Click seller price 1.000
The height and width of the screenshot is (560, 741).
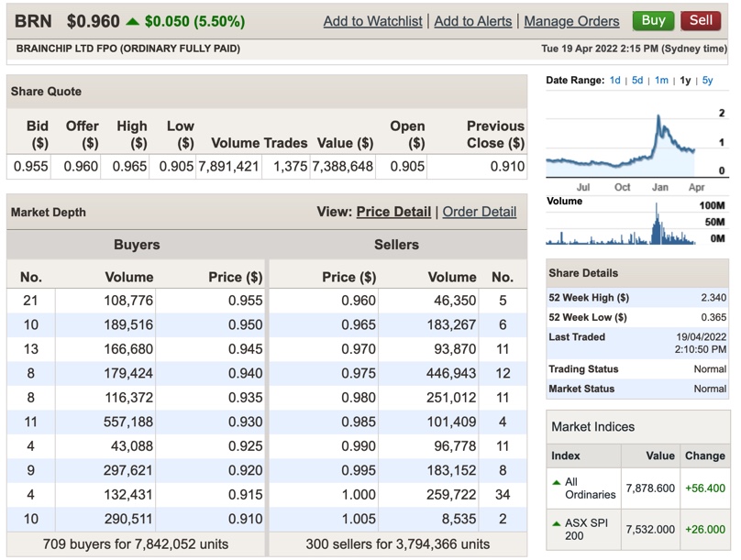pyautogui.click(x=359, y=495)
